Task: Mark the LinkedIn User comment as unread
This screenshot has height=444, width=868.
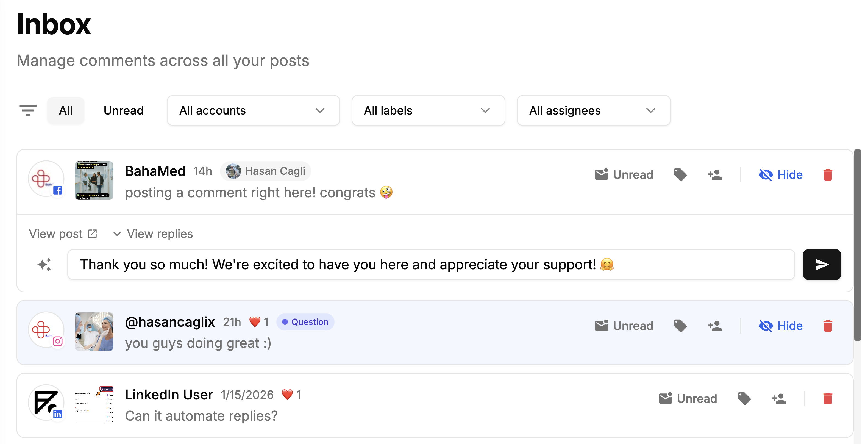Action: coord(688,398)
